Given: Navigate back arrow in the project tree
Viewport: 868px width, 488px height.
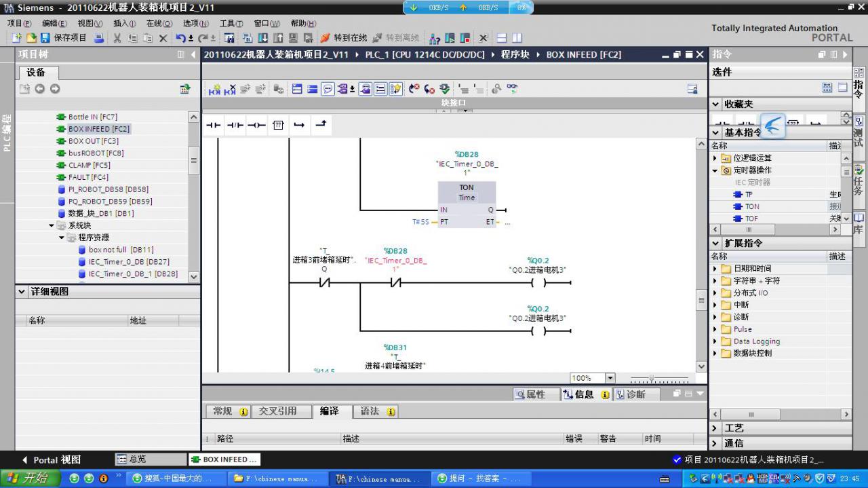Looking at the screenshot, I should (x=39, y=89).
